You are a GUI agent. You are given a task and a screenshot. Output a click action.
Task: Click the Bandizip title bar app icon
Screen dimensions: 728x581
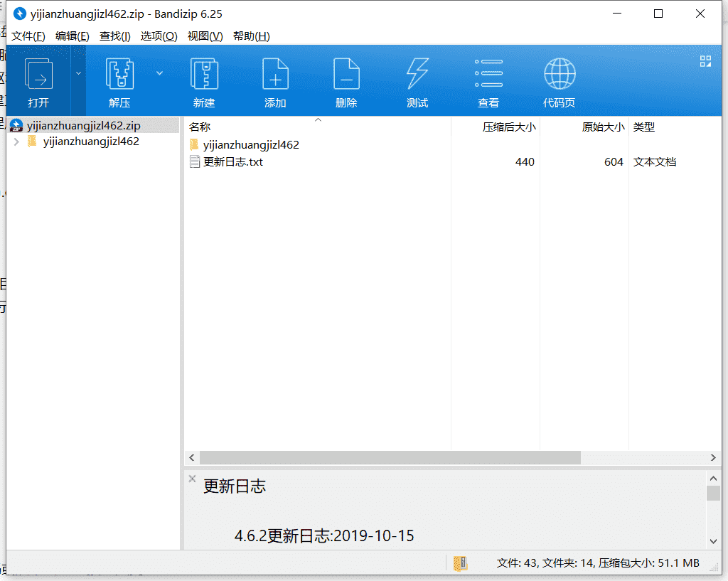click(19, 14)
